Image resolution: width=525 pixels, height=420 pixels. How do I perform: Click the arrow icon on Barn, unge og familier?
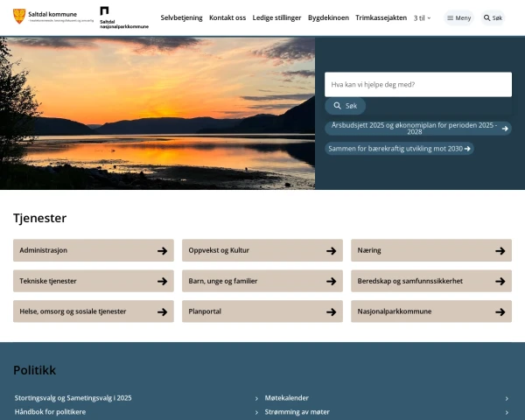331,282
